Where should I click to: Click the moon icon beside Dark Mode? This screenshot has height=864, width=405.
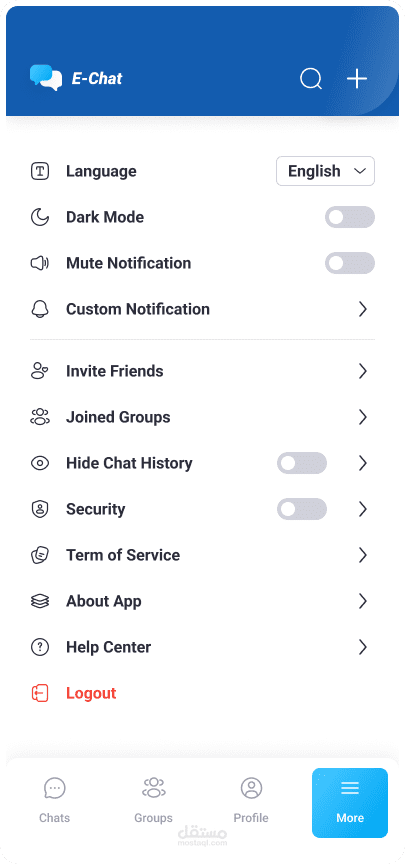[x=40, y=217]
